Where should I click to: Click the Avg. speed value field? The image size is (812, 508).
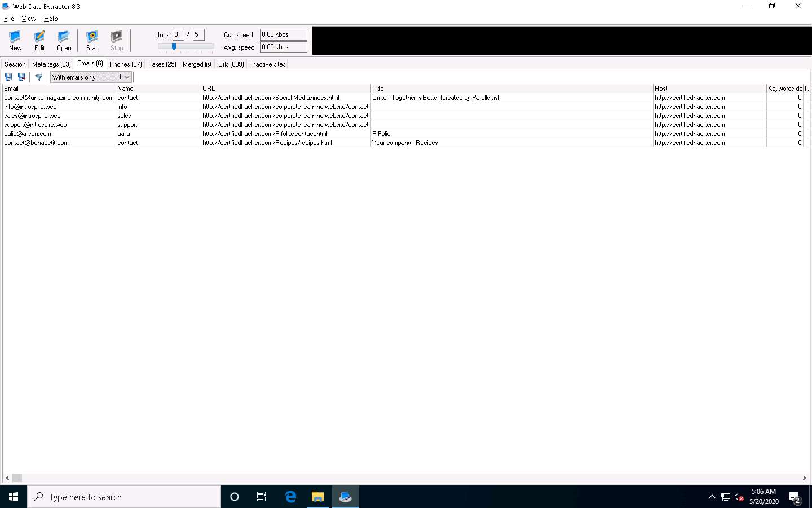coord(284,47)
